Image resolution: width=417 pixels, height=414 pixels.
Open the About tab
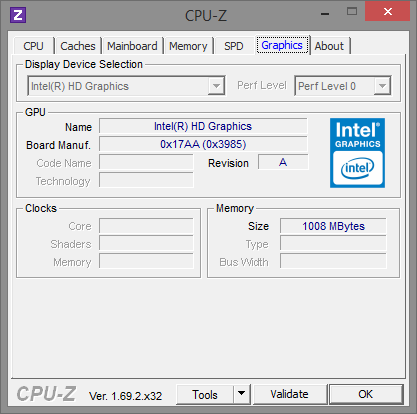(329, 46)
